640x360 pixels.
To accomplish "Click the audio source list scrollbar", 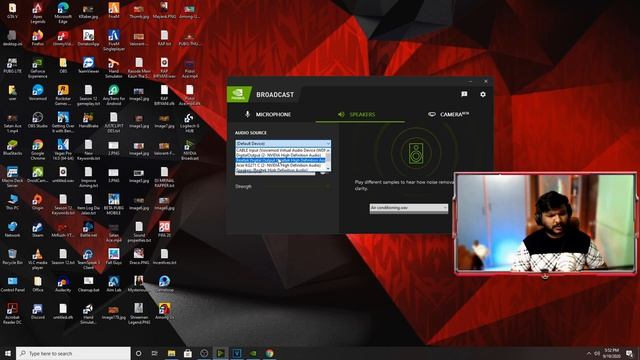I will (x=328, y=160).
